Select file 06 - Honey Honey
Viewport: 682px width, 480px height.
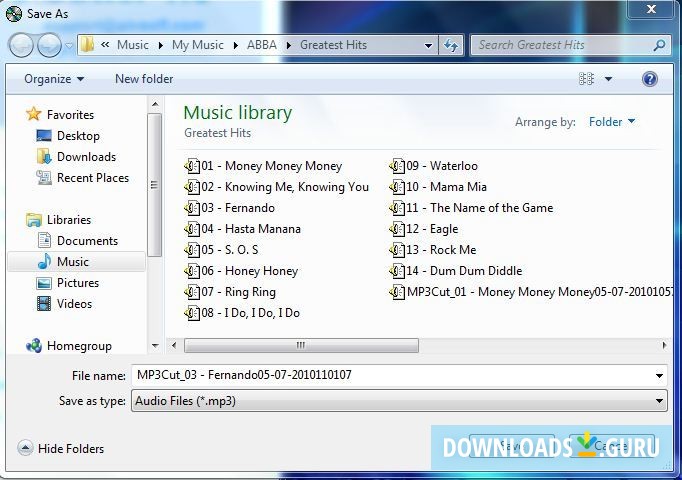tap(241, 270)
